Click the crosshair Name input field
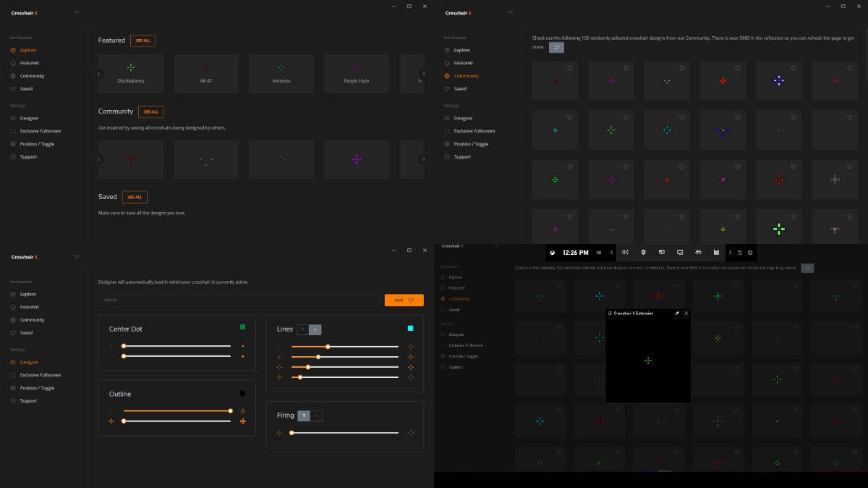 tap(239, 300)
